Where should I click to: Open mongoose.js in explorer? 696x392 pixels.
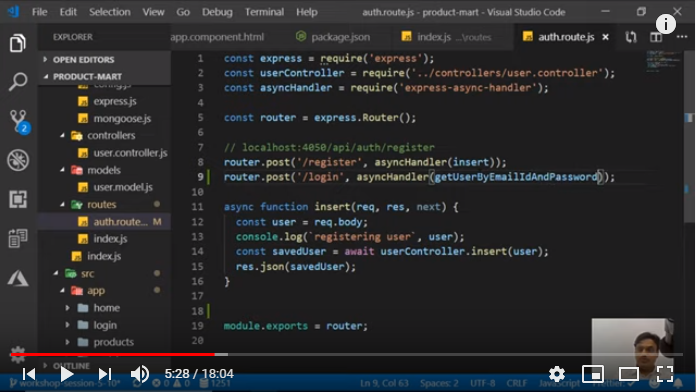pos(122,119)
